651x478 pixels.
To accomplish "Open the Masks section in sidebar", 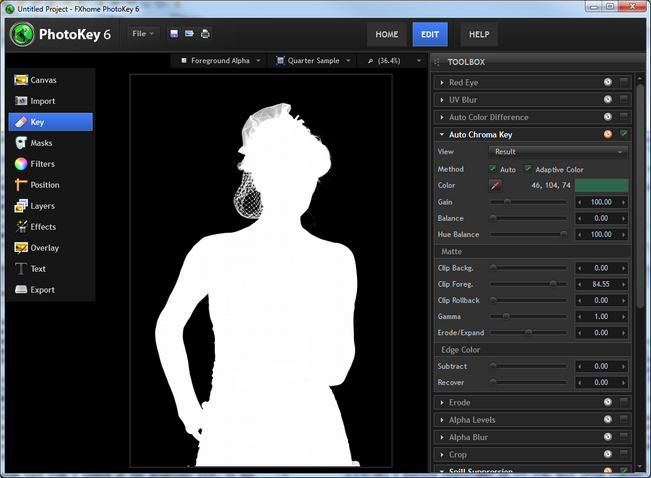I will 50,143.
